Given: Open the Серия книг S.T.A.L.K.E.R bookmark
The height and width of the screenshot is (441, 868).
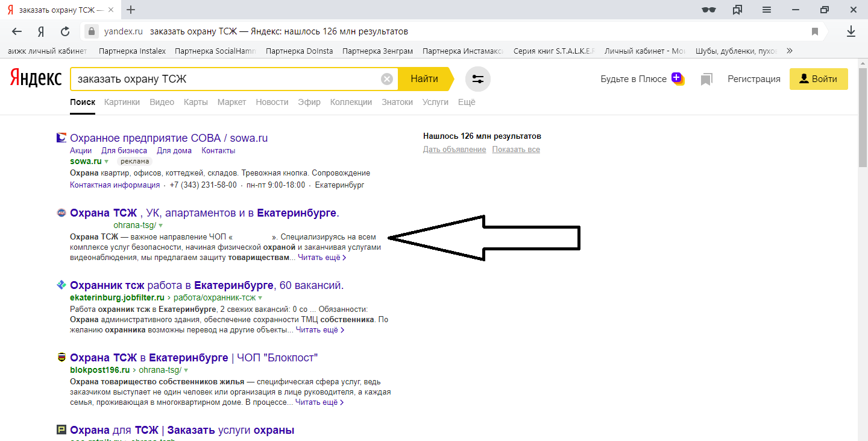Looking at the screenshot, I should (555, 51).
